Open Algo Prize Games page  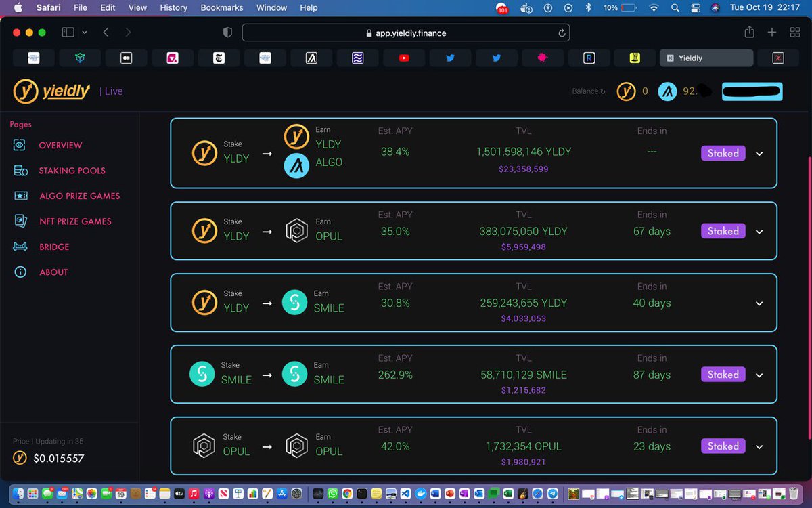tap(79, 196)
